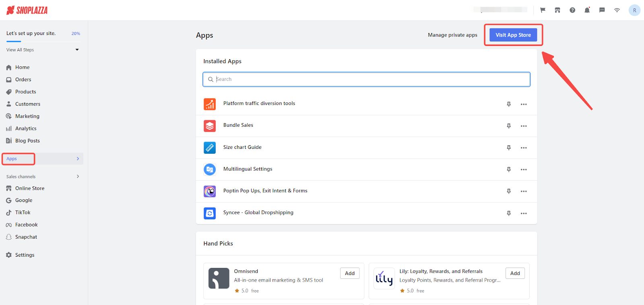
Task: Open the flag icon in top bar
Action: pyautogui.click(x=543, y=10)
